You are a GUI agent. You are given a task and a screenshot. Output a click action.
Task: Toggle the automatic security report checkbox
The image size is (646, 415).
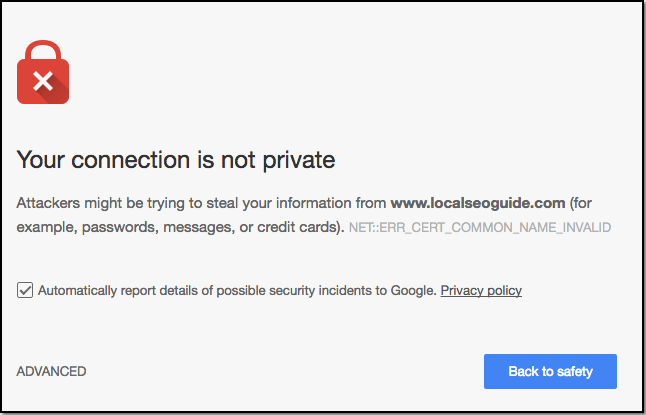coord(25,291)
